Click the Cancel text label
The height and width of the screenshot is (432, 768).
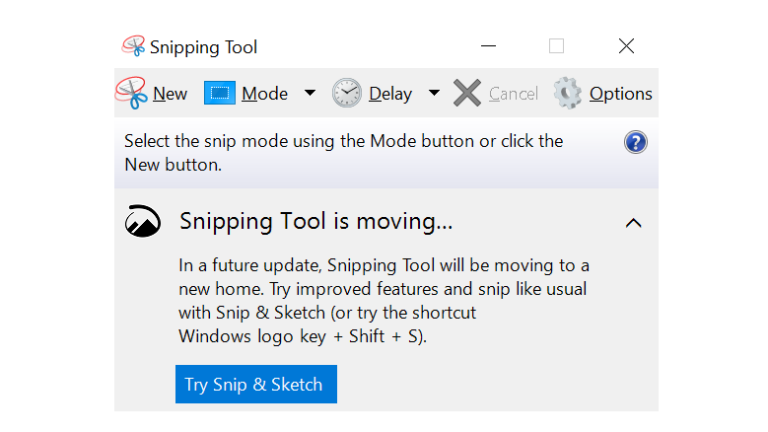[x=513, y=94]
